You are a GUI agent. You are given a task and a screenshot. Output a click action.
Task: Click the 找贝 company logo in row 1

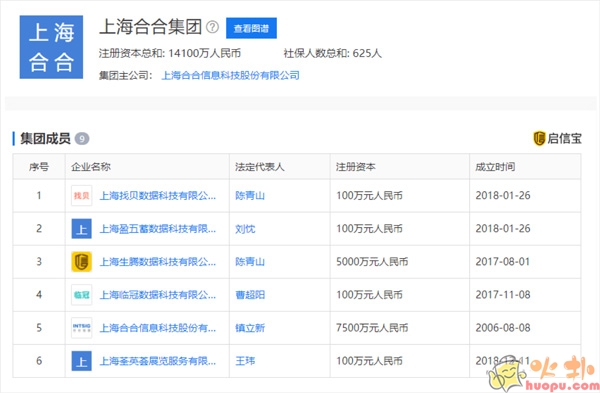click(82, 196)
